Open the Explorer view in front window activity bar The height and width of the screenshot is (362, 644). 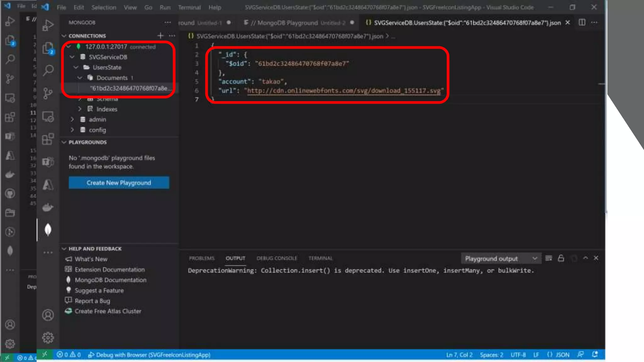(48, 48)
